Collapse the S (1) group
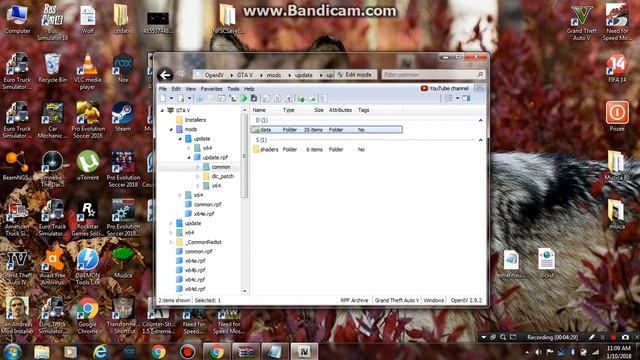 (x=480, y=140)
